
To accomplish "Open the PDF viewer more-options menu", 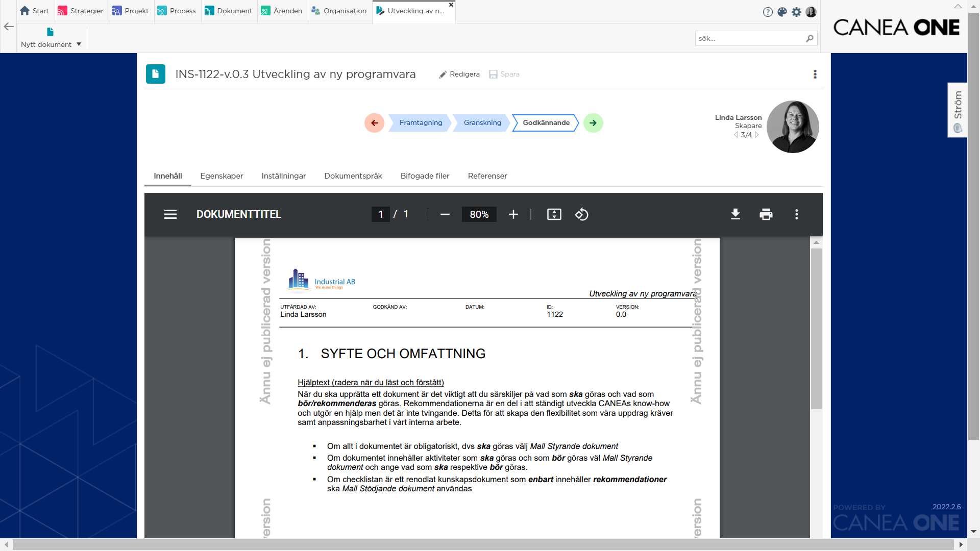I will click(796, 214).
